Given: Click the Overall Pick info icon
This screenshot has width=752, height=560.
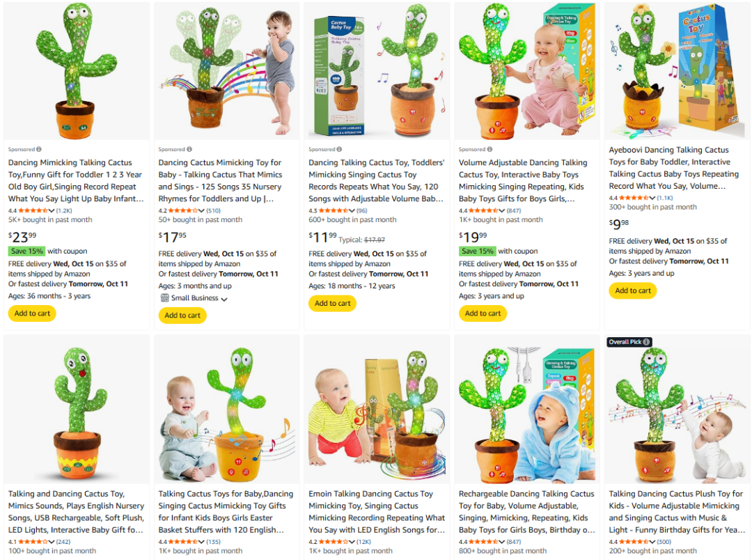Looking at the screenshot, I should pos(646,342).
